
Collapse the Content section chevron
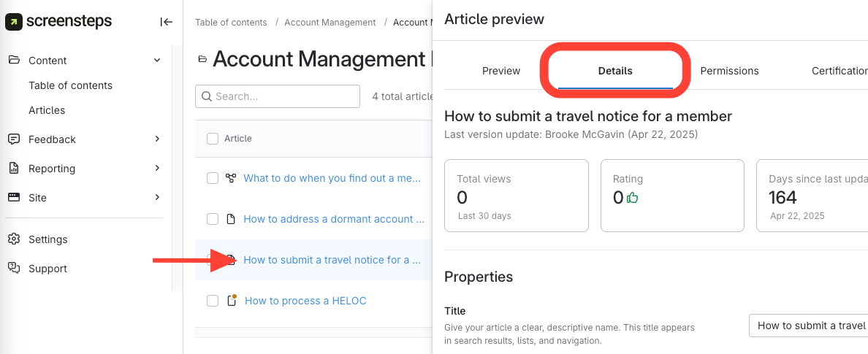click(x=157, y=61)
